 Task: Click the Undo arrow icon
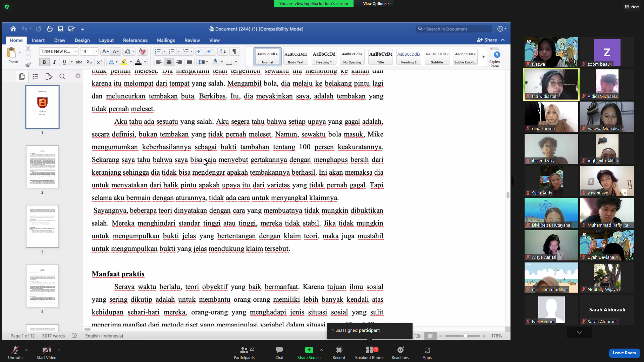[x=24, y=29]
